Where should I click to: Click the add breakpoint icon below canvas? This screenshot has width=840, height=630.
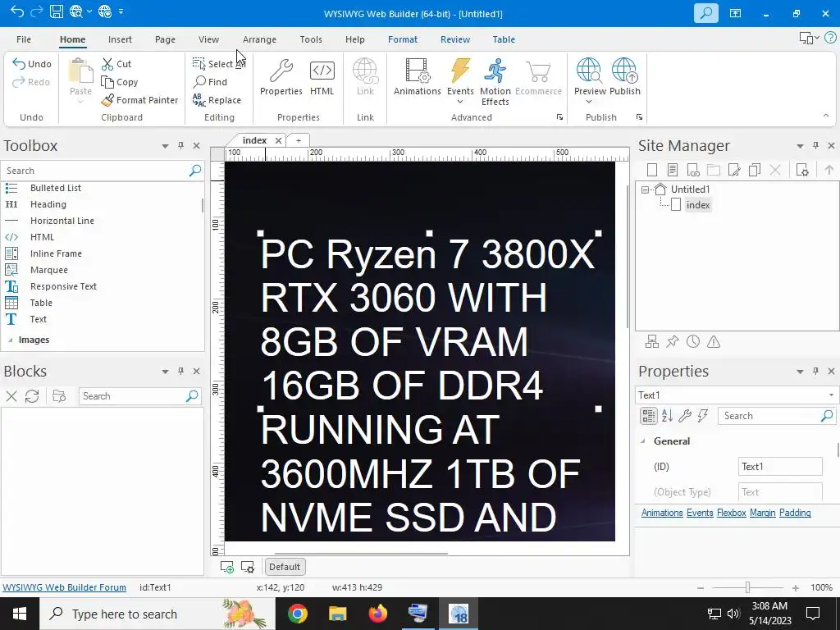click(x=226, y=567)
